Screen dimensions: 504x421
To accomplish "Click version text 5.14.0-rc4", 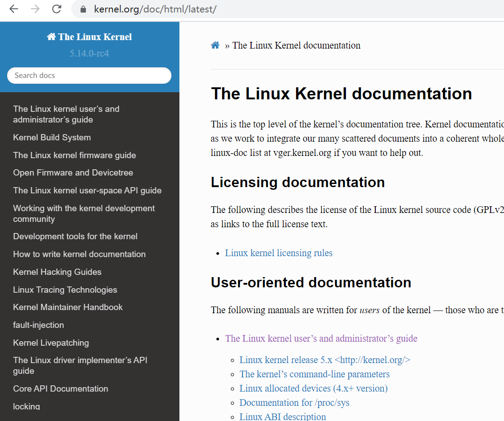I will [89, 53].
